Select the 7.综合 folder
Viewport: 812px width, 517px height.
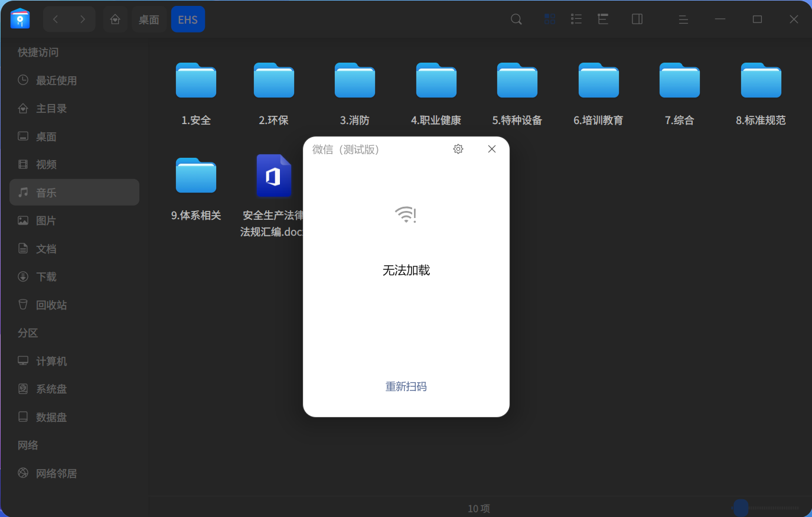pyautogui.click(x=680, y=94)
